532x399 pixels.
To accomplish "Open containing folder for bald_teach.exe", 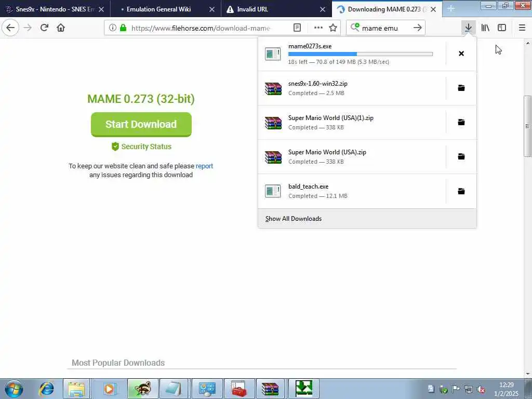I will (x=461, y=191).
